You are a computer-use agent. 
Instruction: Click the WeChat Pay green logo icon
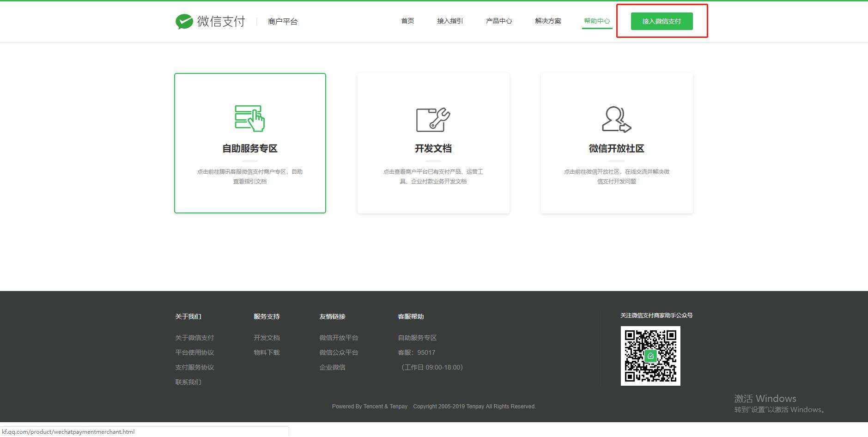click(184, 21)
